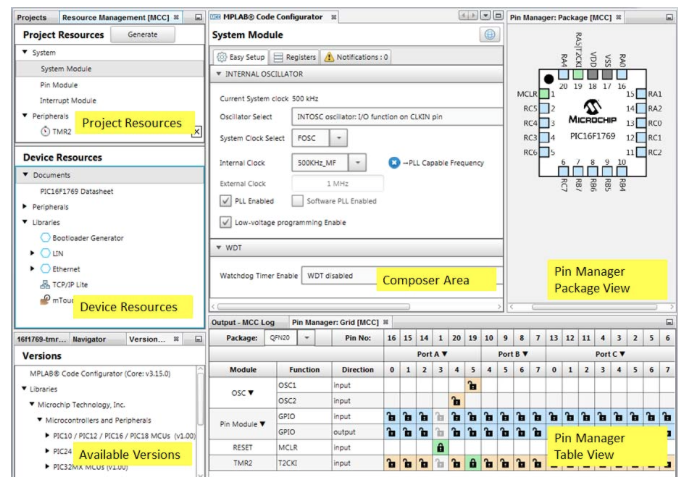
Task: Open the System Clock Select FOSC dropdown
Action: pyautogui.click(x=339, y=139)
